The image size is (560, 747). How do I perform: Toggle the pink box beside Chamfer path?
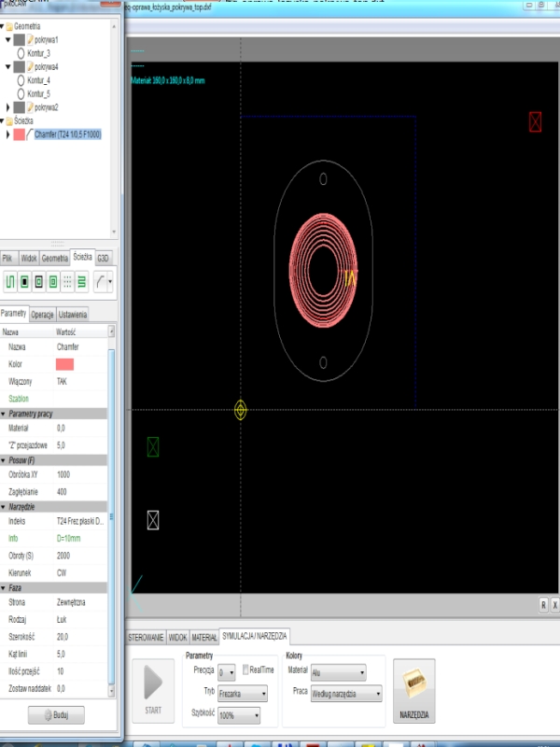tap(19, 134)
